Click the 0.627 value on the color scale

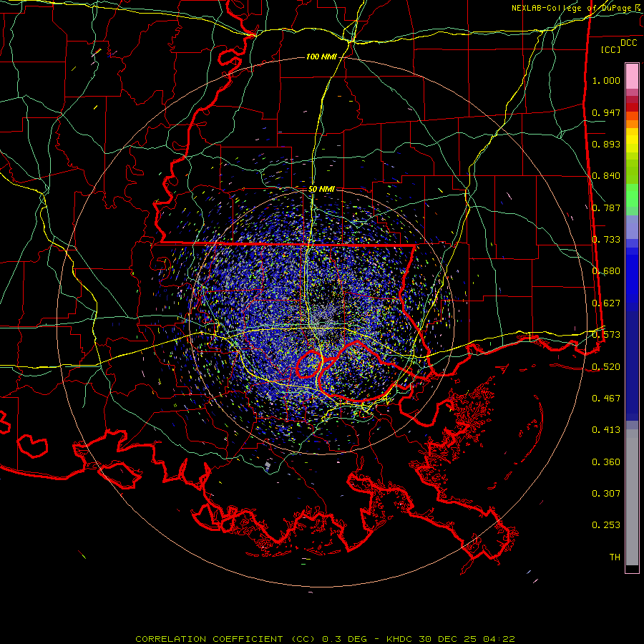(606, 303)
